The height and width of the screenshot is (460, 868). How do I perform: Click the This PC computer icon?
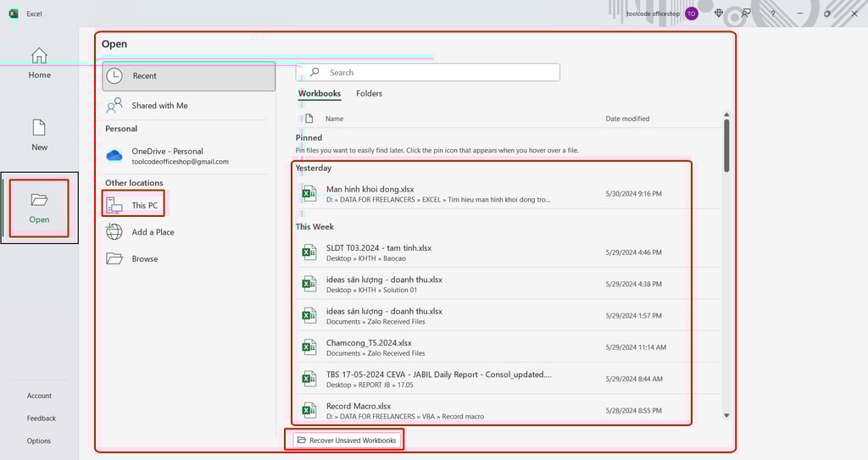[114, 205]
